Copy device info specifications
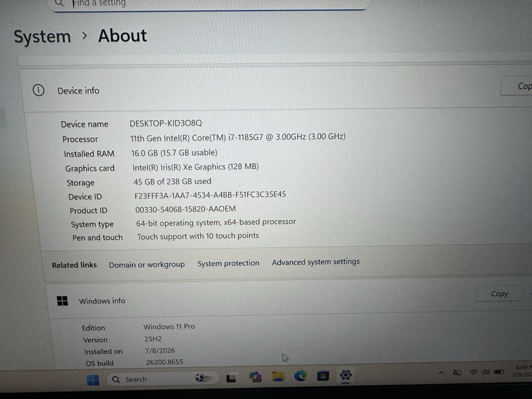Viewport: 532px width, 399px height. point(517,86)
